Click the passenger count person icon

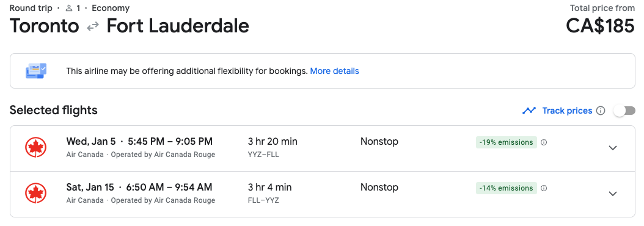pyautogui.click(x=69, y=8)
